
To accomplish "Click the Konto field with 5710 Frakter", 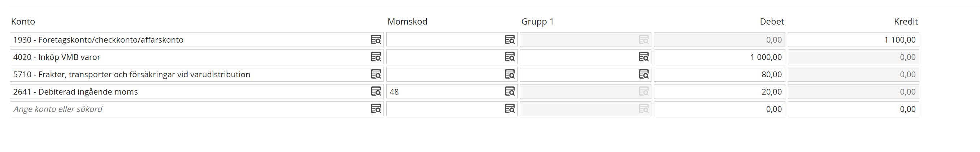I will click(x=190, y=74).
